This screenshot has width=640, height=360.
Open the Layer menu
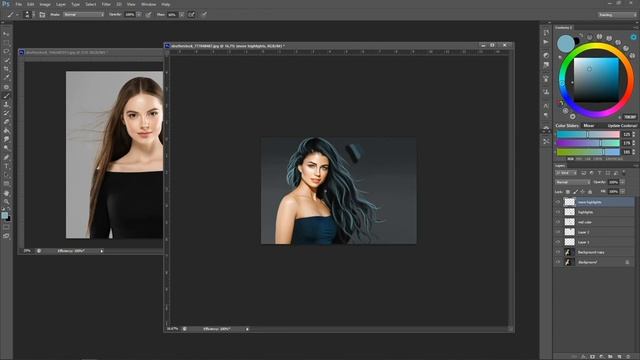pos(61,4)
